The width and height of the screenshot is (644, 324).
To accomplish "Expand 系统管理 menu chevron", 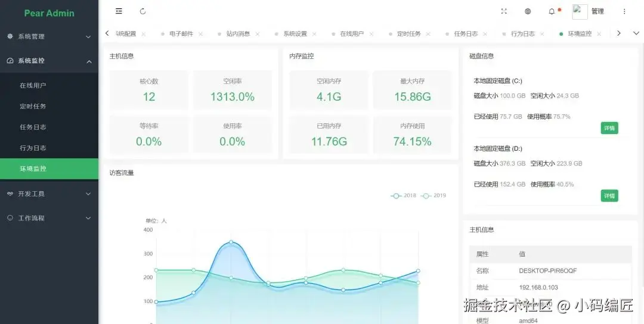I will click(x=88, y=37).
